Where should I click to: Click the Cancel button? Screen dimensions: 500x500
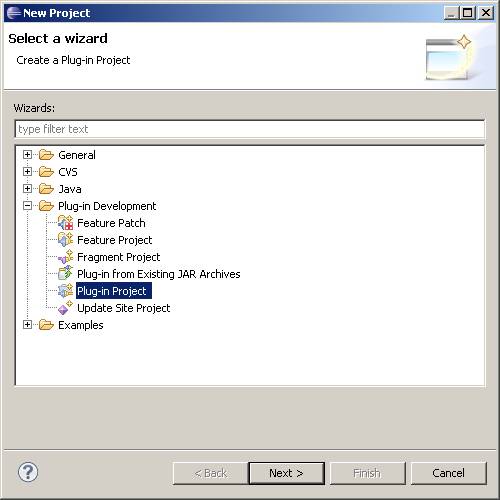click(x=449, y=473)
